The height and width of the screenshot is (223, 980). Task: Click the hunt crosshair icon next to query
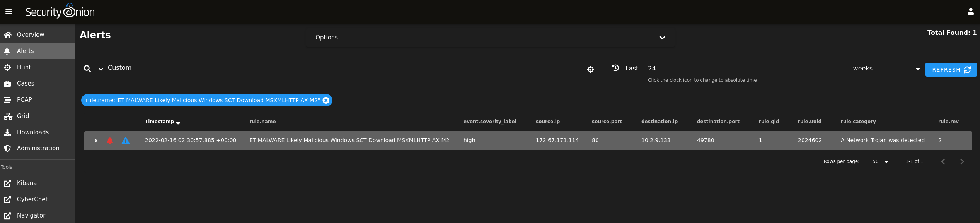(591, 69)
